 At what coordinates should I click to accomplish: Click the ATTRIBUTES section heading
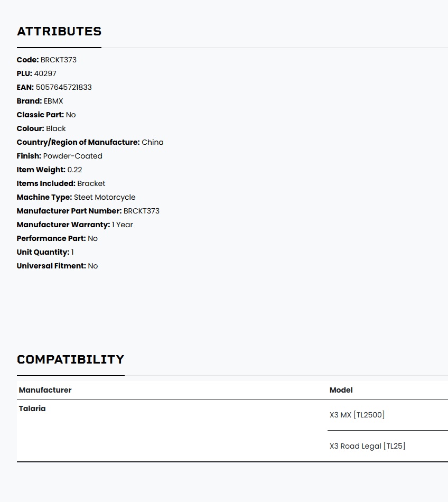[x=59, y=31]
